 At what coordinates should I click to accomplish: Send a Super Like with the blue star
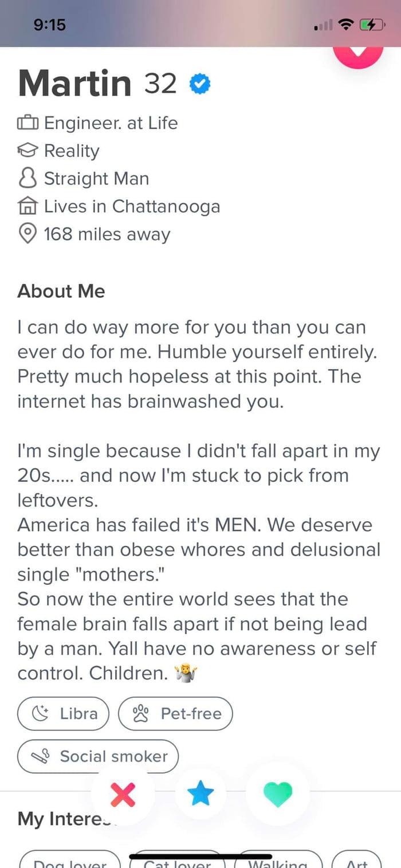coord(200,795)
